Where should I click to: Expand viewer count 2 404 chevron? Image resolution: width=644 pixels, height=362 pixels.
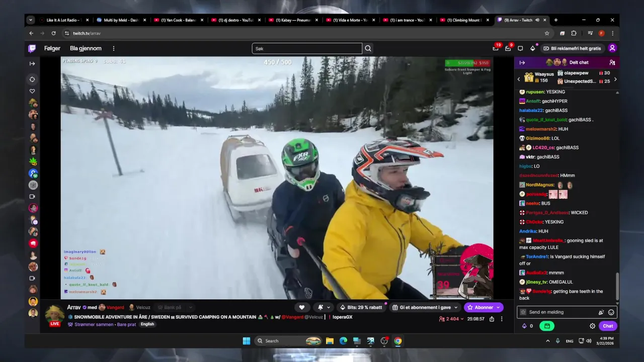coord(462,319)
